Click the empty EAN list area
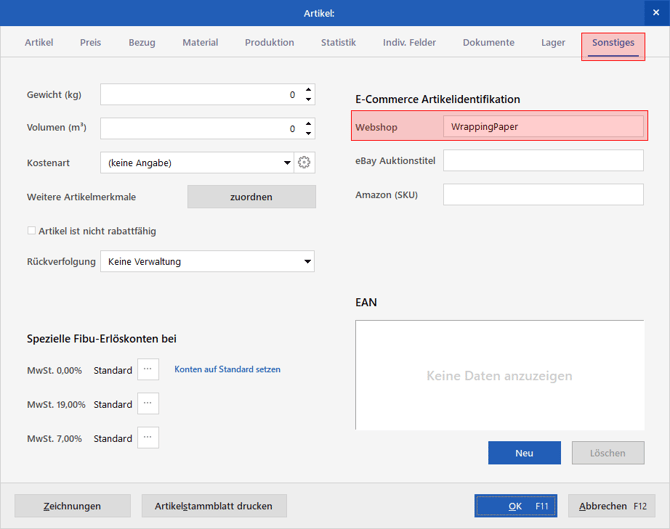The image size is (670, 529). 500,375
